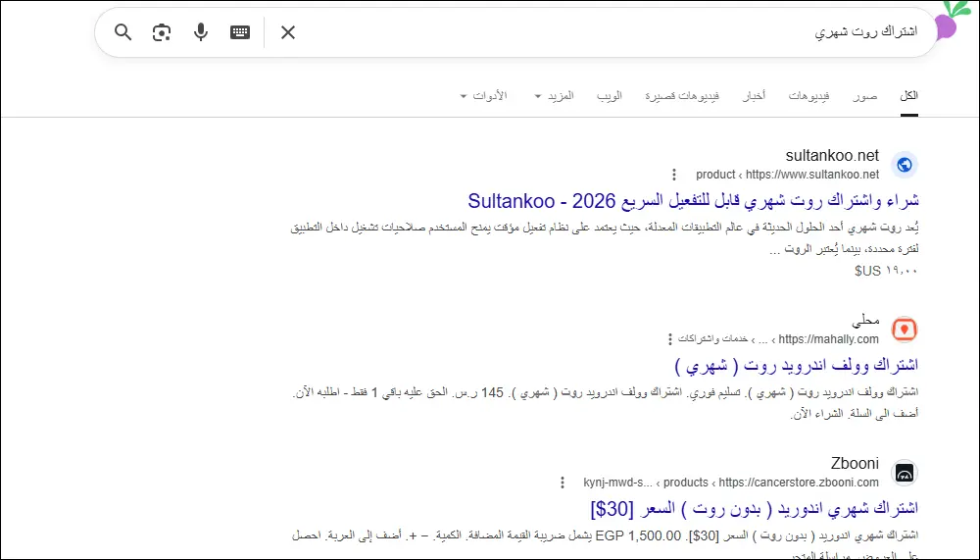Expand the المزيد more dropdown

[555, 96]
